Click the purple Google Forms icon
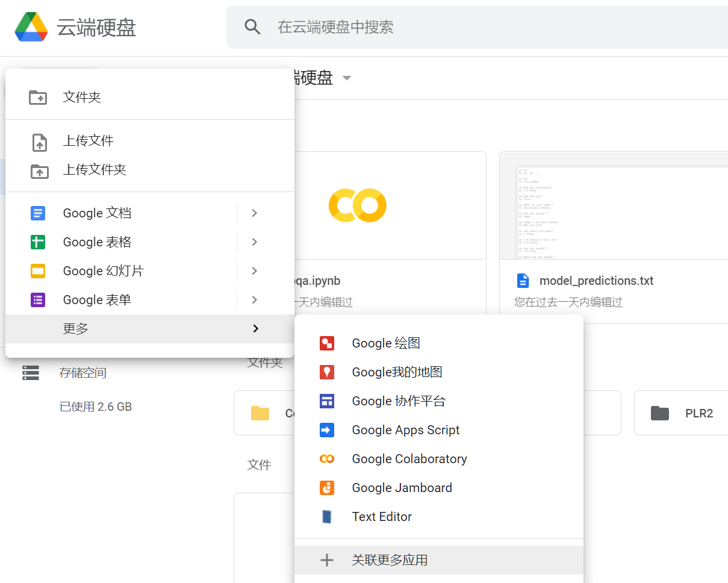 pos(38,300)
